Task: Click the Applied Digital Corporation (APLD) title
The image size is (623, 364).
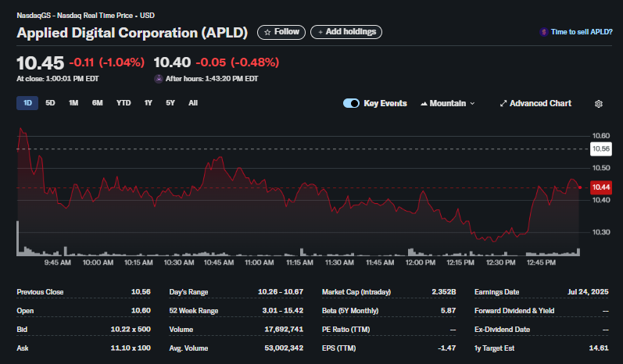Action: tap(132, 33)
